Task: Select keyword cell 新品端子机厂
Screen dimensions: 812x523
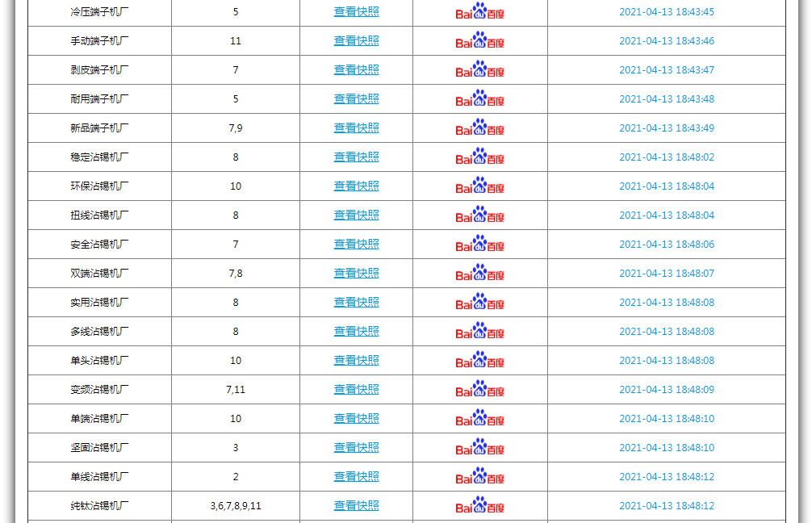Action: [x=99, y=128]
